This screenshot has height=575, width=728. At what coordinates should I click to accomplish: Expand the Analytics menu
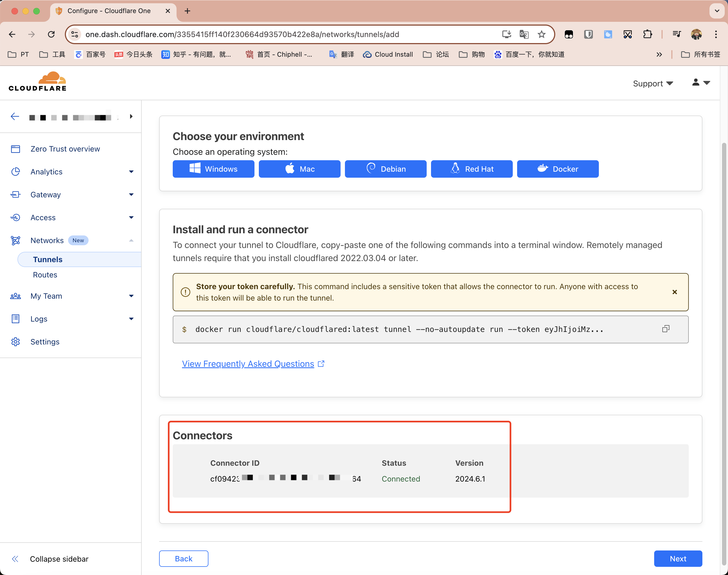[131, 172]
